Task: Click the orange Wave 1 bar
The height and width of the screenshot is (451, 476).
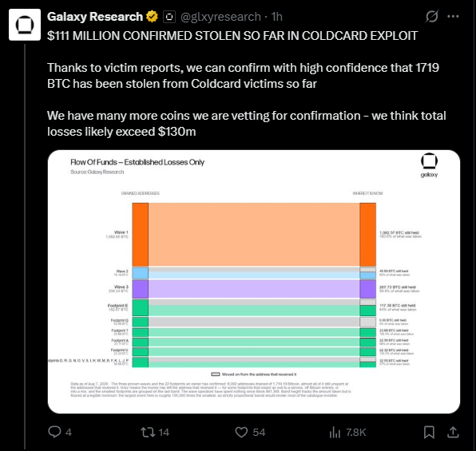Action: click(141, 235)
